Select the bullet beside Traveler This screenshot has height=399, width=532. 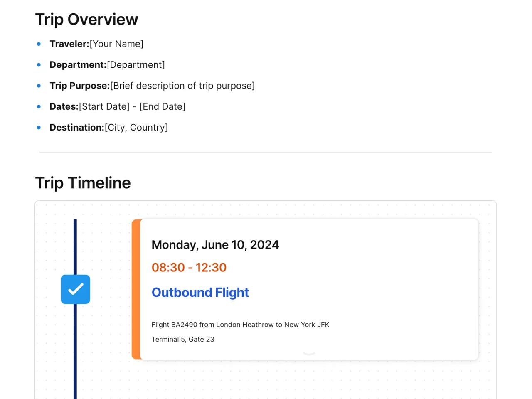point(39,44)
